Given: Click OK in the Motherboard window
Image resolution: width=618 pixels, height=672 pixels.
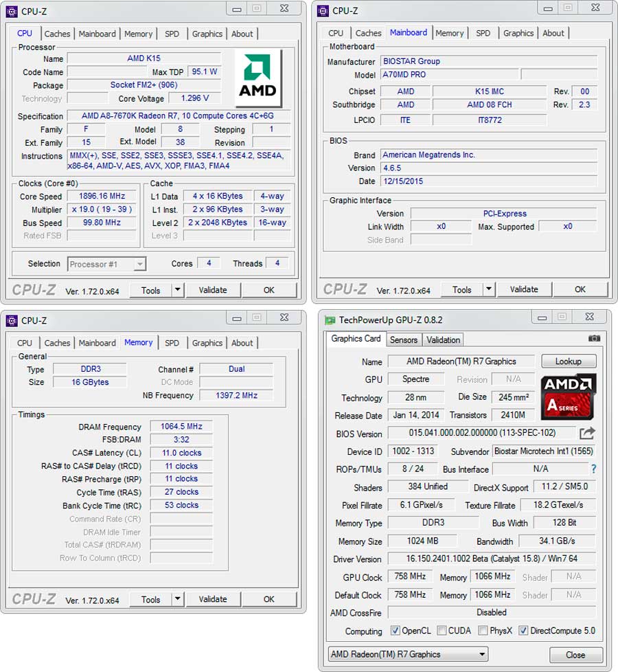Looking at the screenshot, I should (580, 289).
